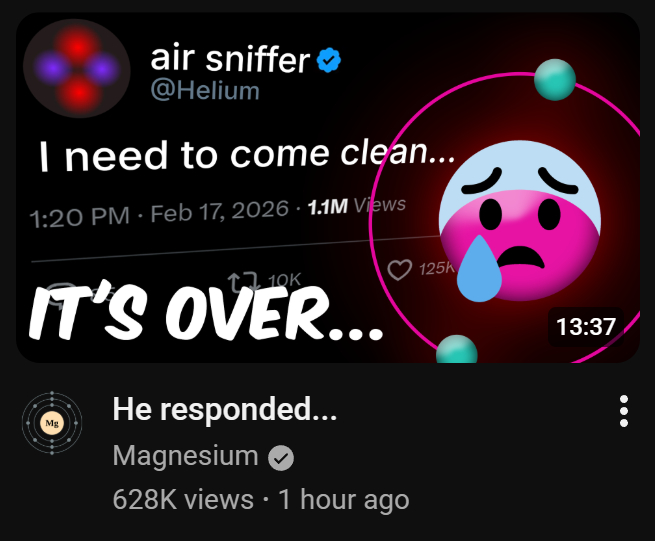The height and width of the screenshot is (541, 655).
Task: Click the 125K likes count
Action: (x=437, y=269)
